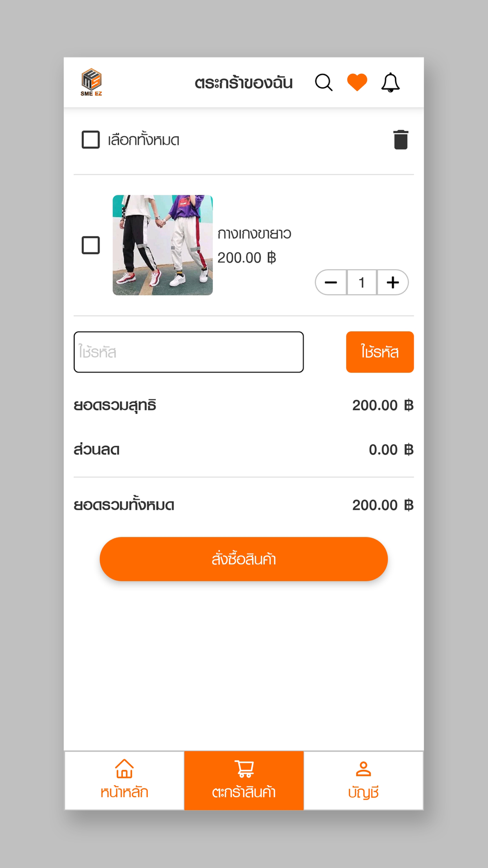The image size is (488, 868).
Task: Delete selected items with trash icon
Action: (x=401, y=140)
